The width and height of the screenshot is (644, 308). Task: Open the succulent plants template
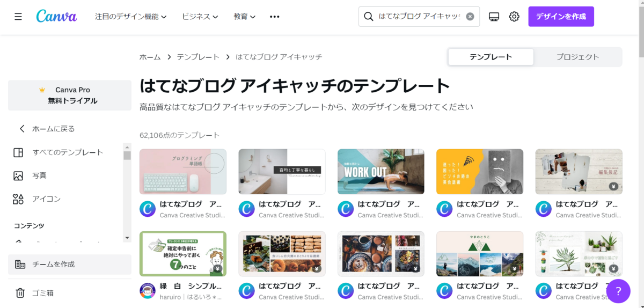pyautogui.click(x=579, y=254)
